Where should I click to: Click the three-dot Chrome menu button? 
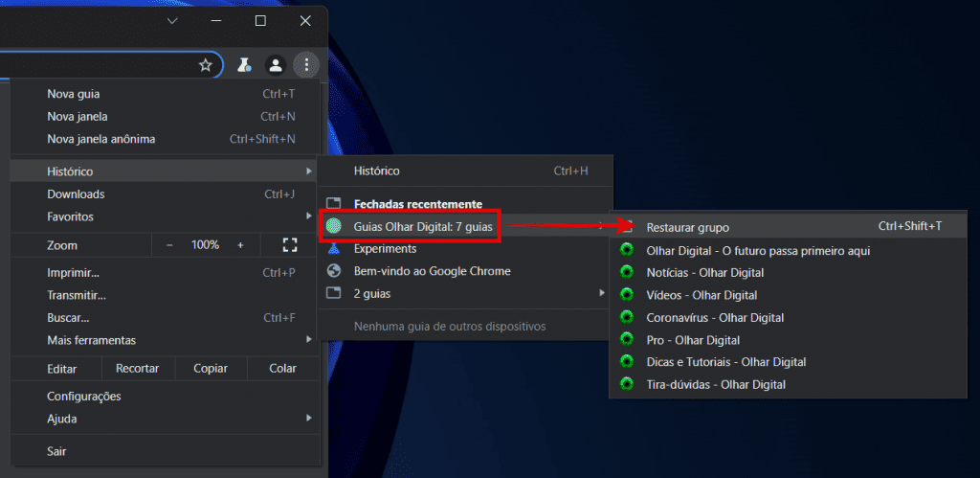306,65
